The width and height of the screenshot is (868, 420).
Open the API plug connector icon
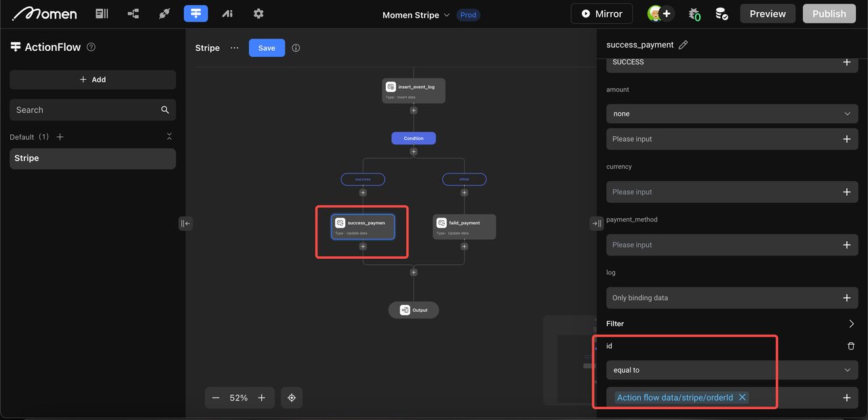tap(164, 14)
